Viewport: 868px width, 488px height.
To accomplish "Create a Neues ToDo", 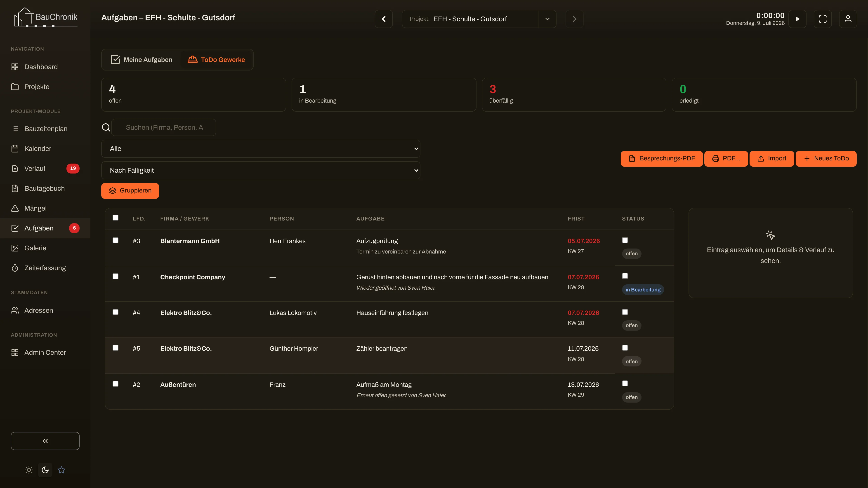I will point(826,159).
